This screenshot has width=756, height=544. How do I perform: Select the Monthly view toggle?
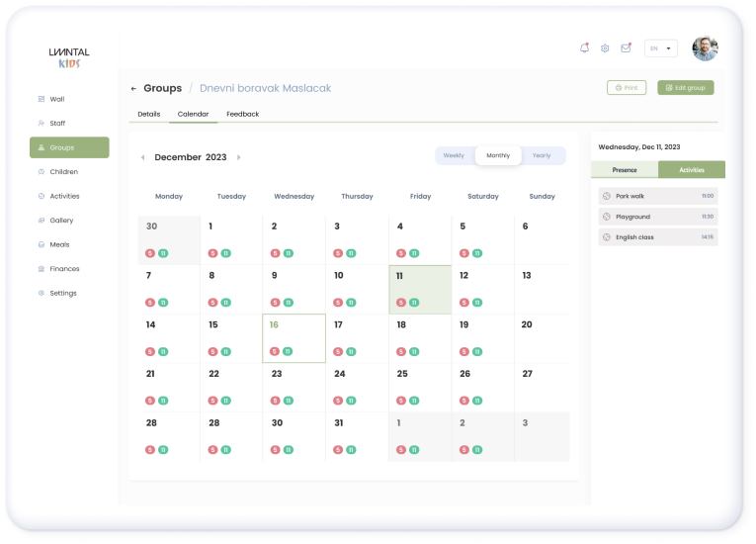click(498, 155)
